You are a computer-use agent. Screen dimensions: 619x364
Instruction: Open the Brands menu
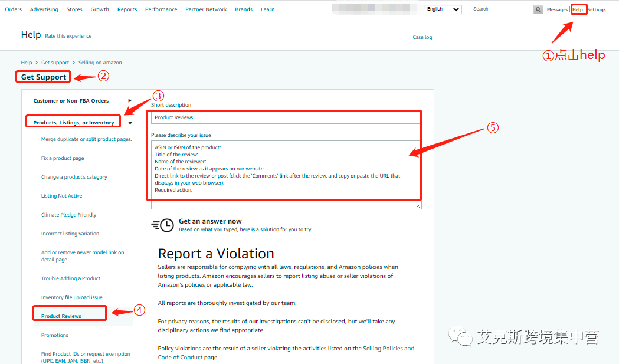(244, 9)
